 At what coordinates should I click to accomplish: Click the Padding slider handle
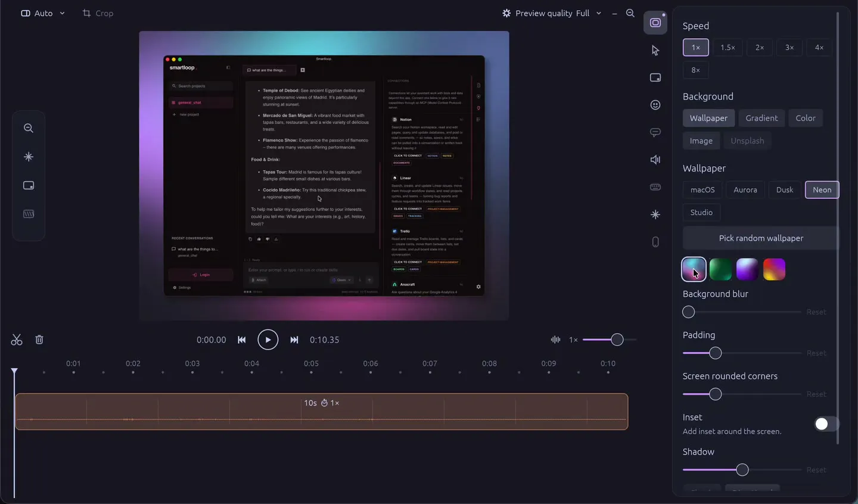[x=716, y=353]
